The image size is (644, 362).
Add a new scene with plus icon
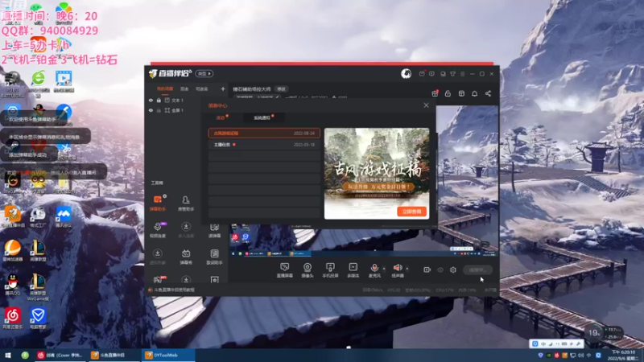tap(223, 88)
